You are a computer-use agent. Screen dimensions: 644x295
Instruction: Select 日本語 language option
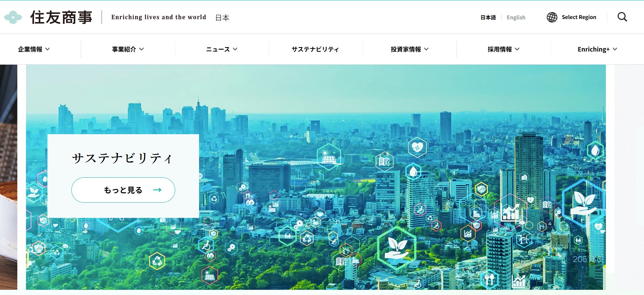pos(488,17)
